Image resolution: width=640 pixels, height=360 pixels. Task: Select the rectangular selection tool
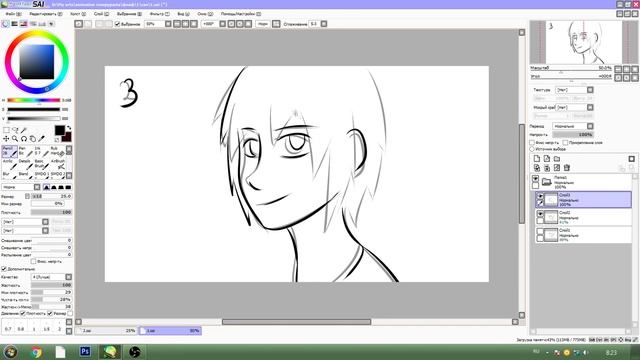(6, 130)
